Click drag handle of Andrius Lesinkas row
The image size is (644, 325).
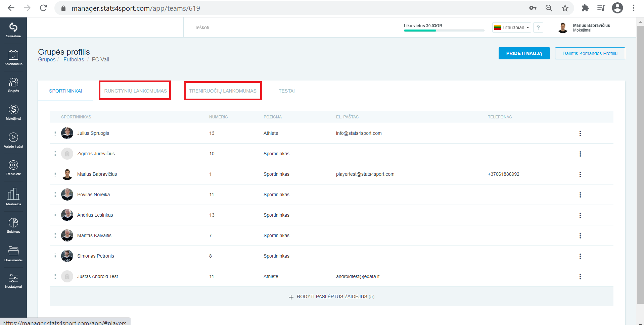click(55, 215)
